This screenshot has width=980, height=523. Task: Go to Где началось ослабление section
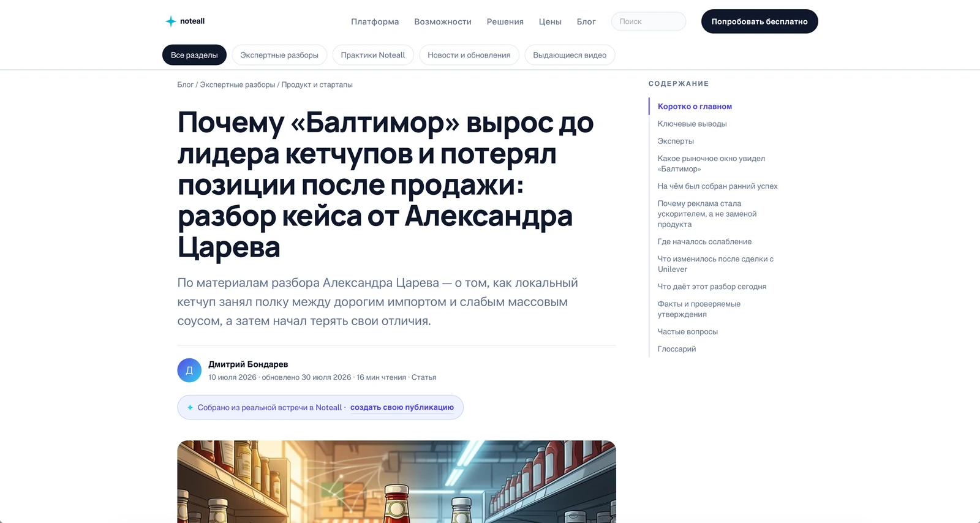click(x=704, y=242)
